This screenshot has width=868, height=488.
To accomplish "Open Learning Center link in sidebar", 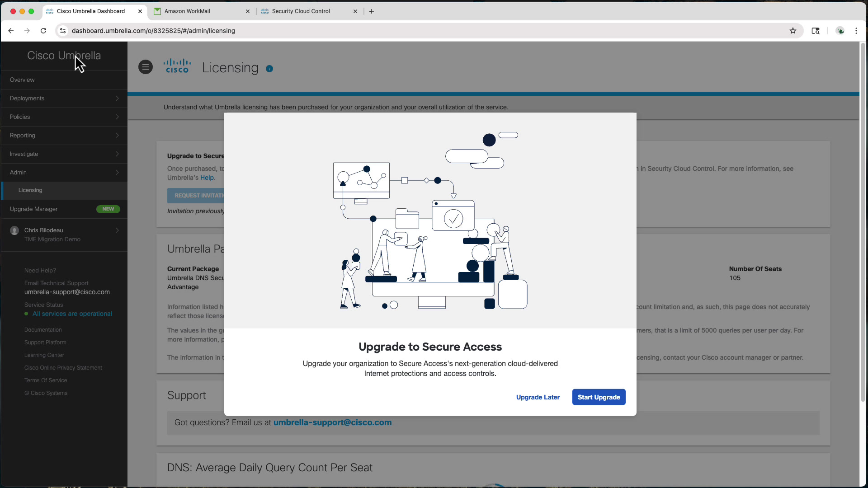I will point(44,355).
